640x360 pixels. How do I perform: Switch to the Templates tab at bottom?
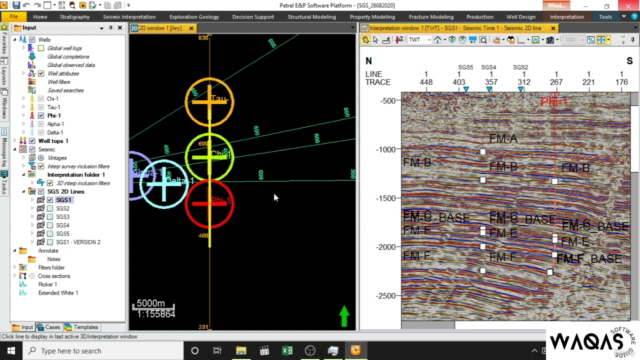pyautogui.click(x=81, y=327)
